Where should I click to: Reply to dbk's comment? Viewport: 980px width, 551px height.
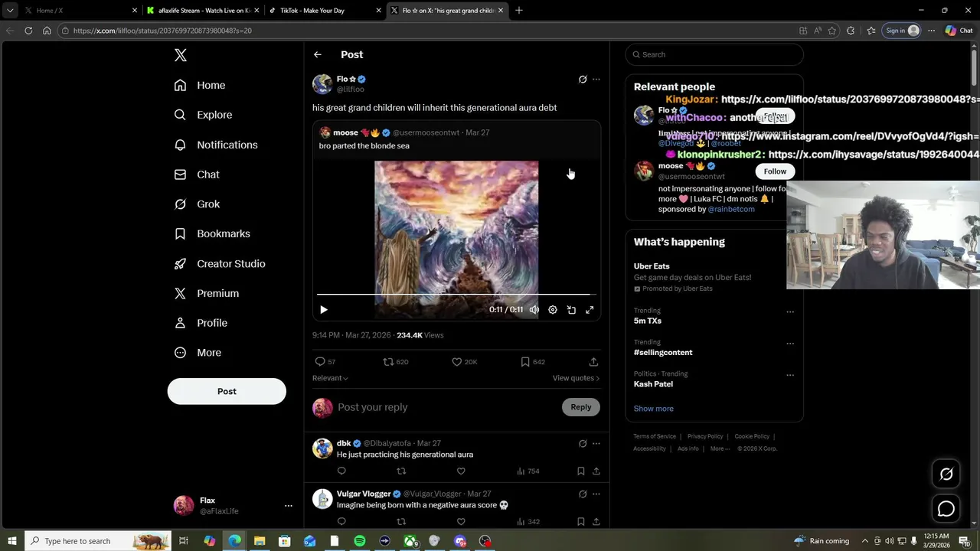[341, 471]
